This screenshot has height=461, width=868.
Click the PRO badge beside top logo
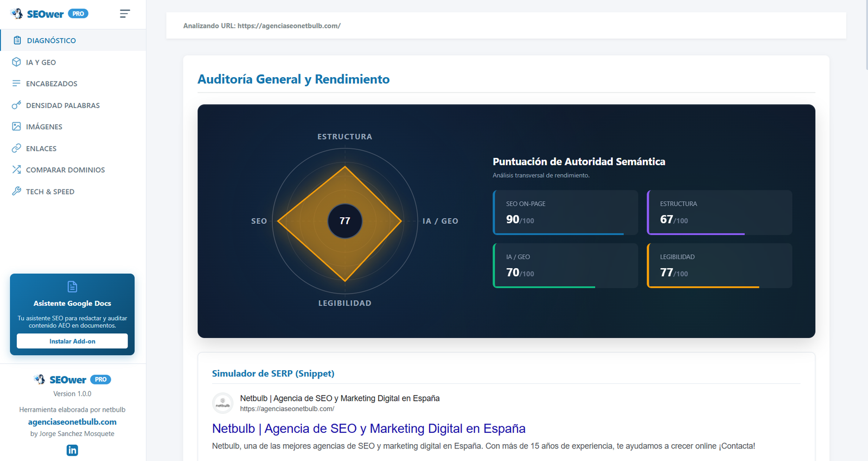click(x=78, y=14)
